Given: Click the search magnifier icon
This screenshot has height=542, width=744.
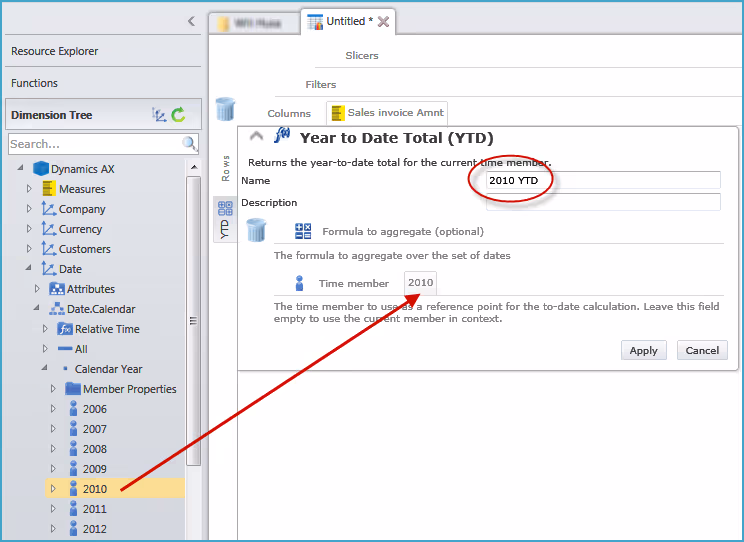Looking at the screenshot, I should 189,144.
